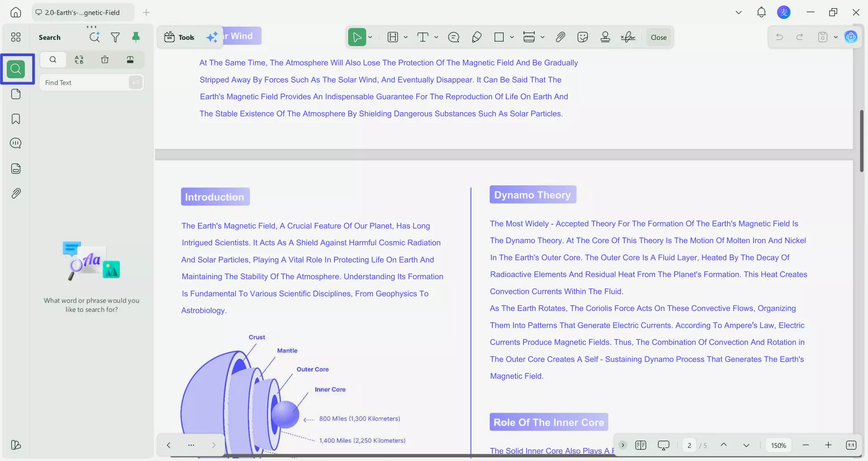Zoom out with the minus button

point(806,445)
